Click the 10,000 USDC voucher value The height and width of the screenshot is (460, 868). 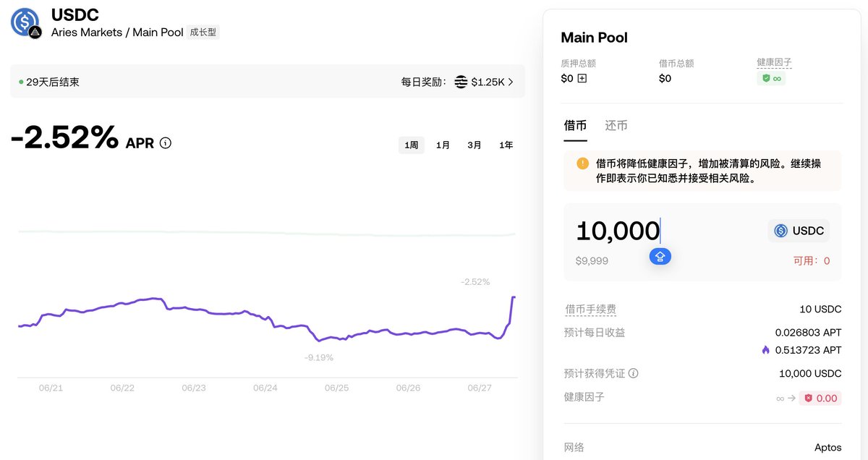810,374
